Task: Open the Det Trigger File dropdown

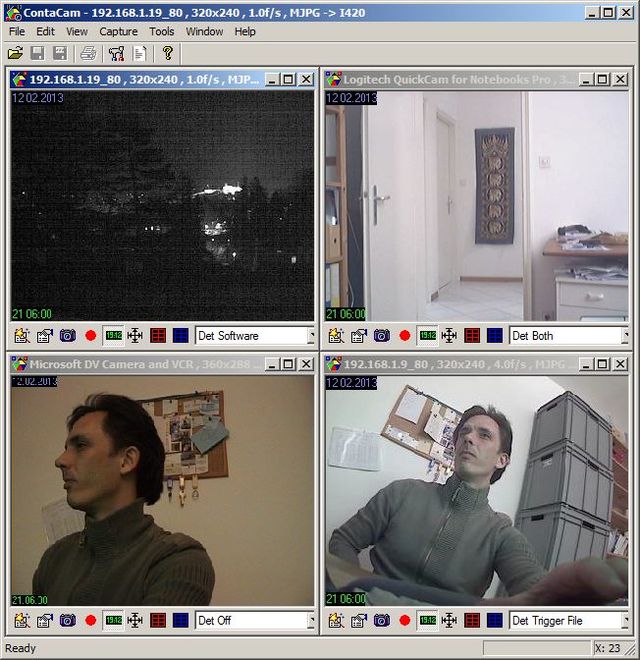Action: pos(625,621)
